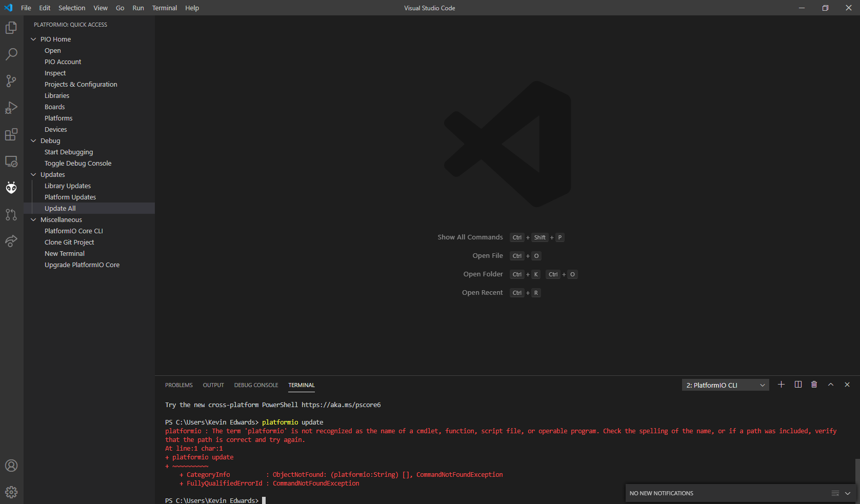
Task: Open the Source Control view
Action: tap(11, 81)
